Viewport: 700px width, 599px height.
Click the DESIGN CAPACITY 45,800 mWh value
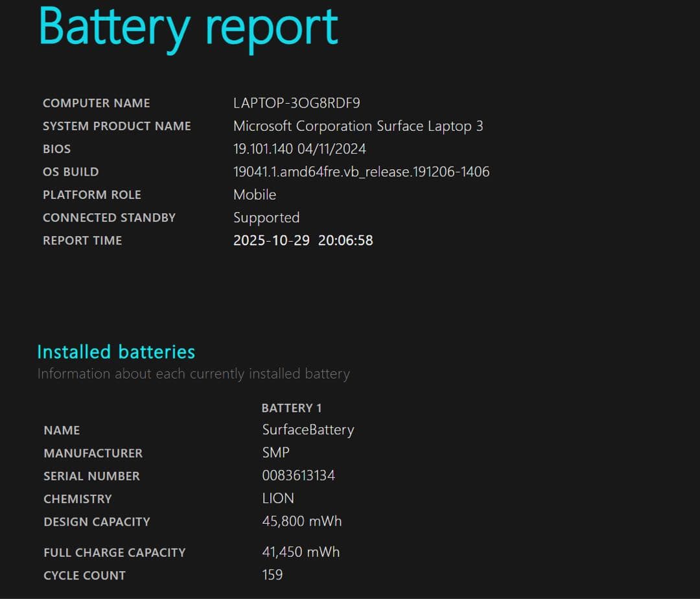point(301,521)
